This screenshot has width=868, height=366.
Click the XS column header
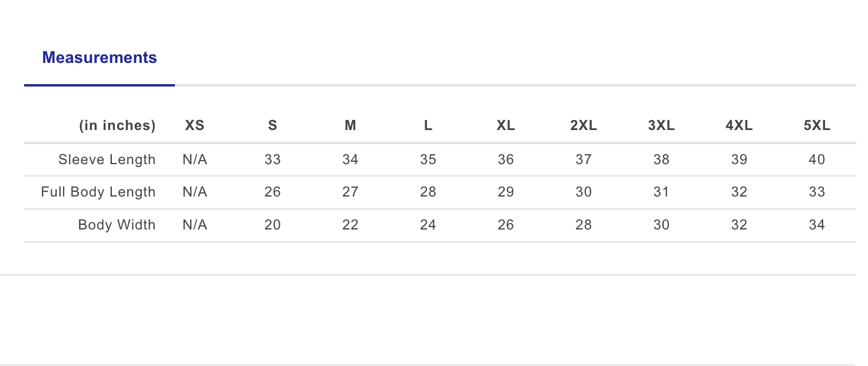tap(194, 125)
